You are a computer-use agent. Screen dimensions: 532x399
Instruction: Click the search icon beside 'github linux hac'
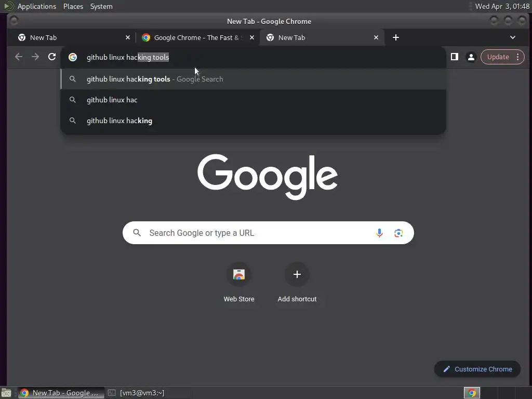72,100
